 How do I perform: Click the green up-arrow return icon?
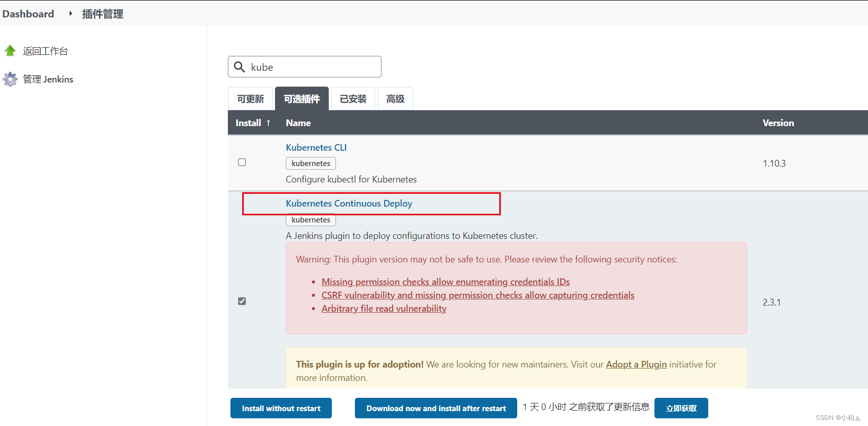tap(10, 51)
